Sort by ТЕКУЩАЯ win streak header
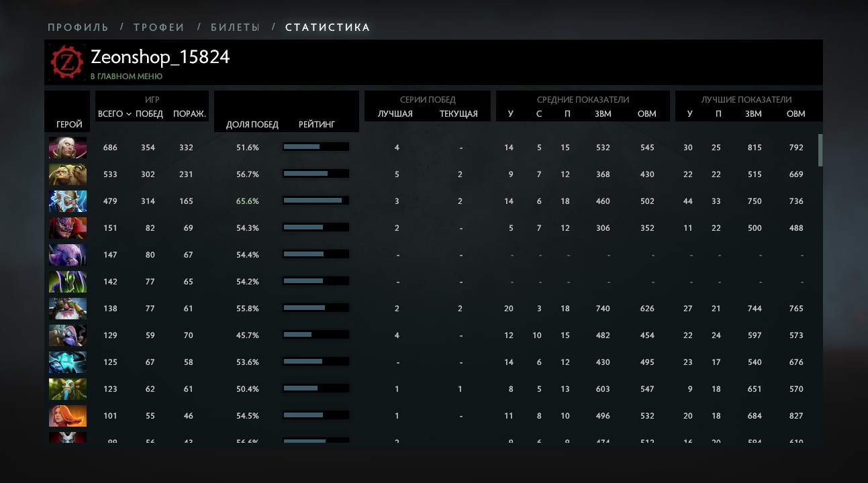Viewport: 868px width, 483px height. [x=459, y=114]
